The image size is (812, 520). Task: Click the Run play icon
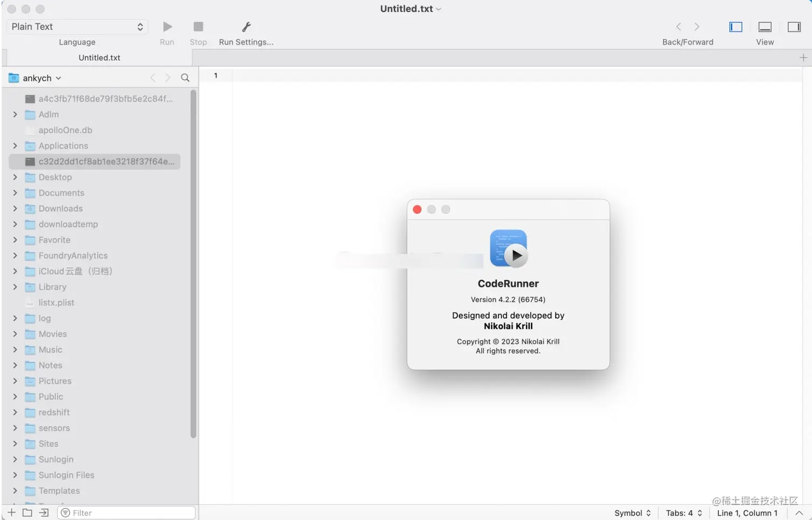pos(168,26)
